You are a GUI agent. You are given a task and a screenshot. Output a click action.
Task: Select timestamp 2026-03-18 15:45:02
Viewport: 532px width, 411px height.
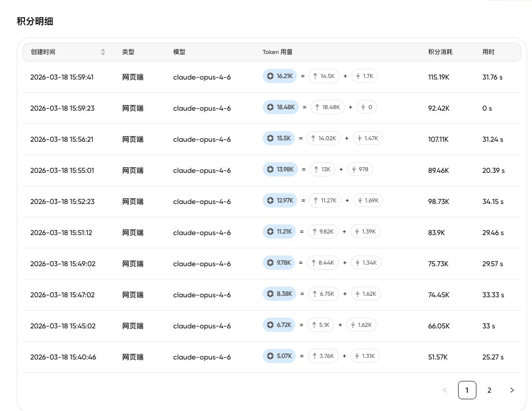tap(63, 326)
